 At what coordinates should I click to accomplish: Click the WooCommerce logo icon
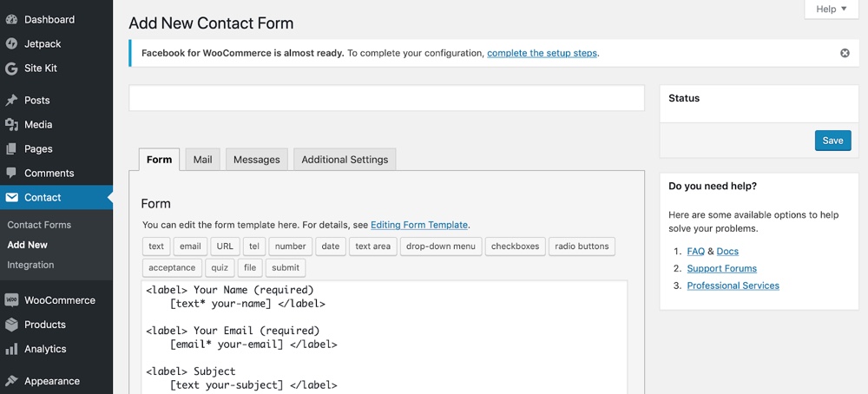(x=11, y=300)
